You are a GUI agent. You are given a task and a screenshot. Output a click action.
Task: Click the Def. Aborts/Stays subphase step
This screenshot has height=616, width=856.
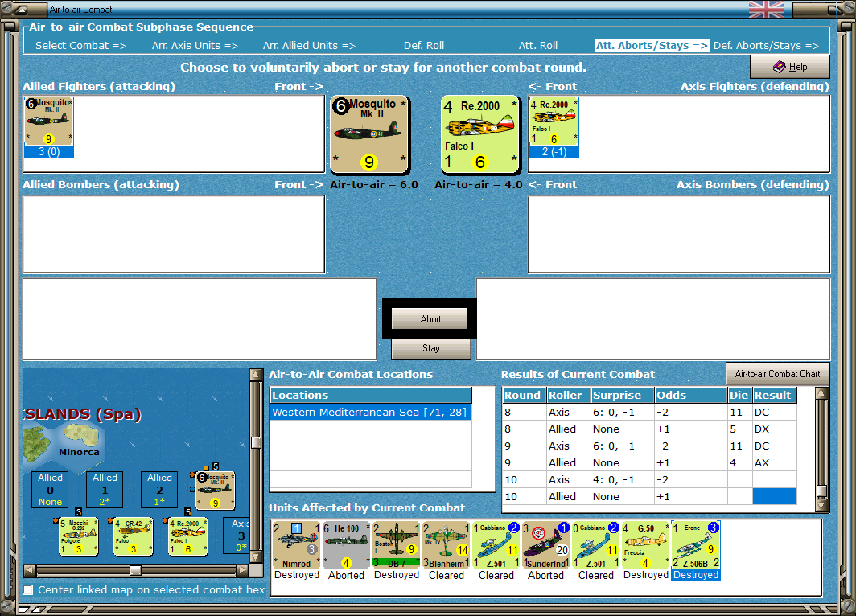tap(766, 46)
